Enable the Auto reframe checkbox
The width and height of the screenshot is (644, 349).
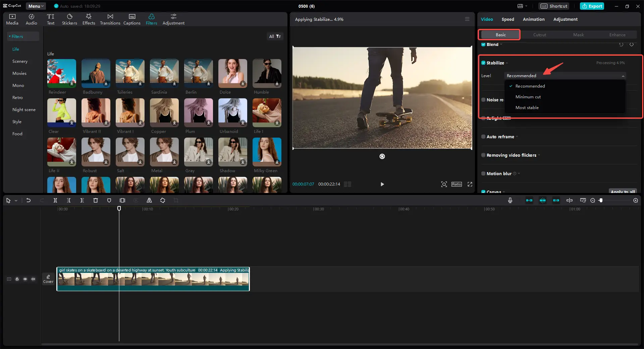pyautogui.click(x=483, y=137)
